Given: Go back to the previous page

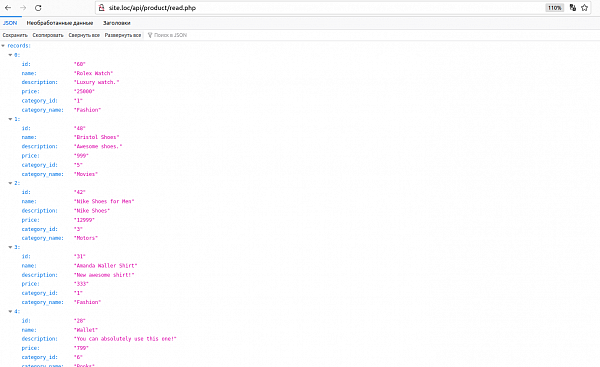Looking at the screenshot, I should coord(8,8).
